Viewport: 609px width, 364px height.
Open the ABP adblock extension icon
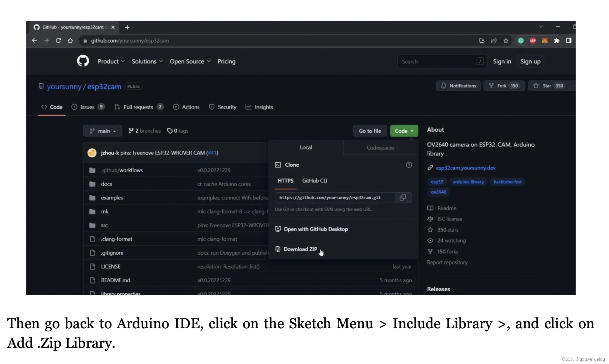tap(533, 41)
